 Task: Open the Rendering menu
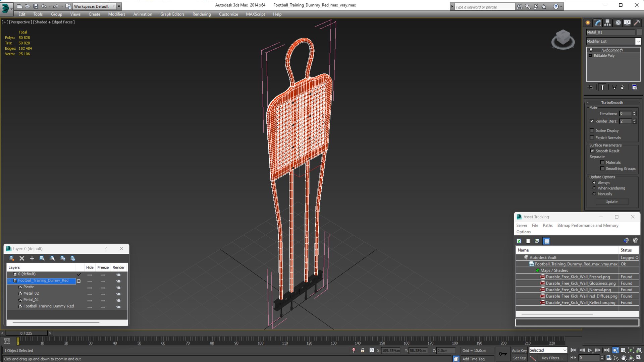201,14
